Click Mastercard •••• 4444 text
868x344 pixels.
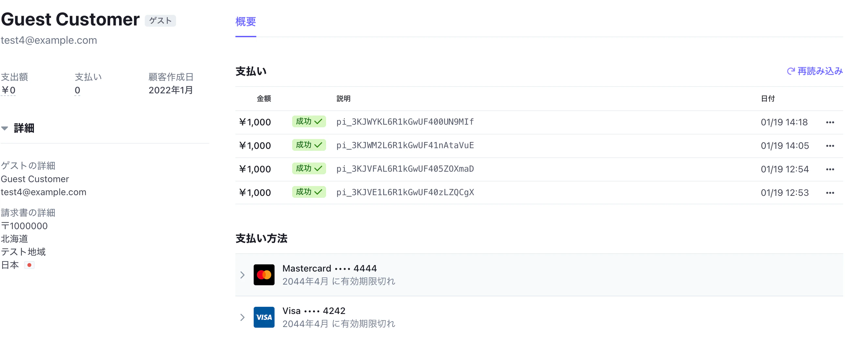coord(330,269)
